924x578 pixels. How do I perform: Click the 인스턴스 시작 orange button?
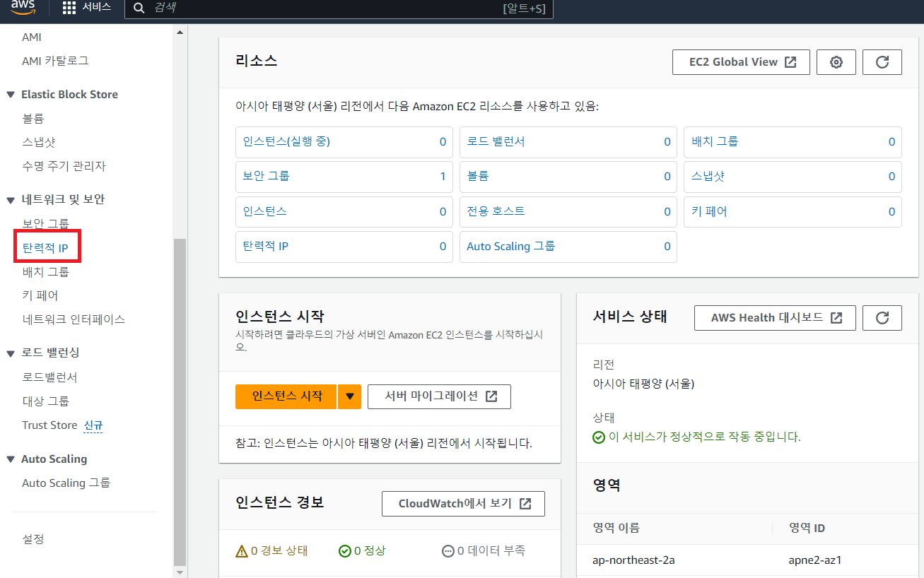(286, 396)
